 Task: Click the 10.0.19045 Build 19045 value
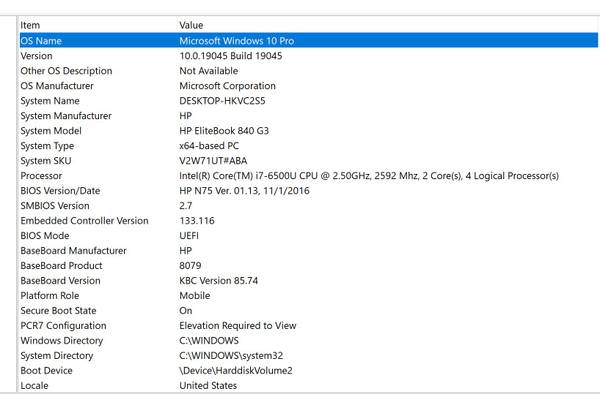coord(231,56)
